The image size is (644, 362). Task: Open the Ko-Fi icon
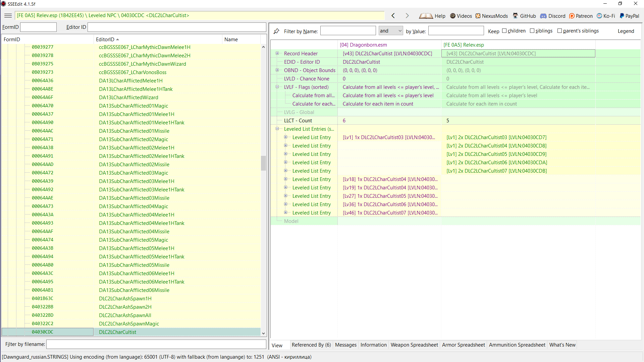point(599,16)
